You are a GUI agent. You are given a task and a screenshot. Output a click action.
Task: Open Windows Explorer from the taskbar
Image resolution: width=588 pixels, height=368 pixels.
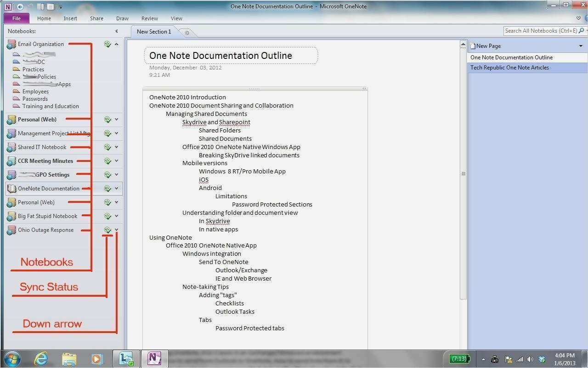(69, 358)
